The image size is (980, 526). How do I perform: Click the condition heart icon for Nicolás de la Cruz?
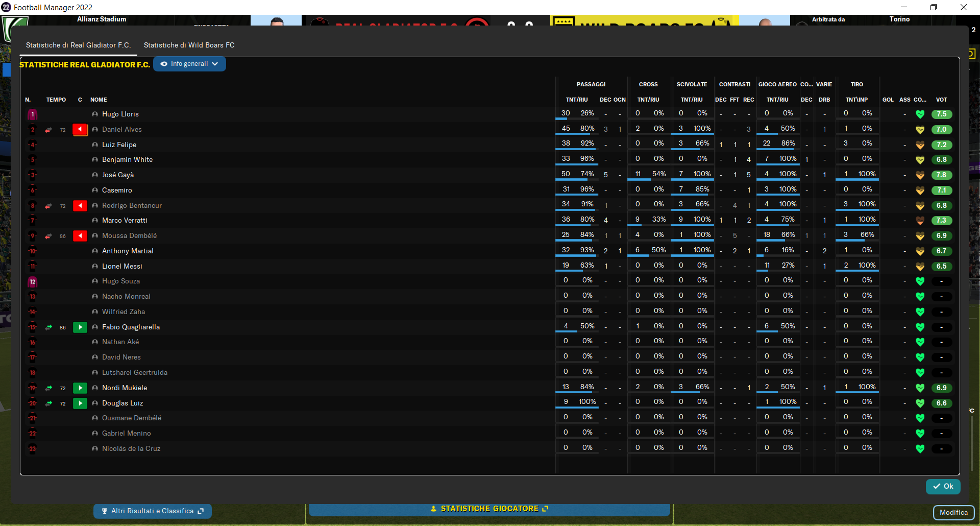tap(920, 449)
